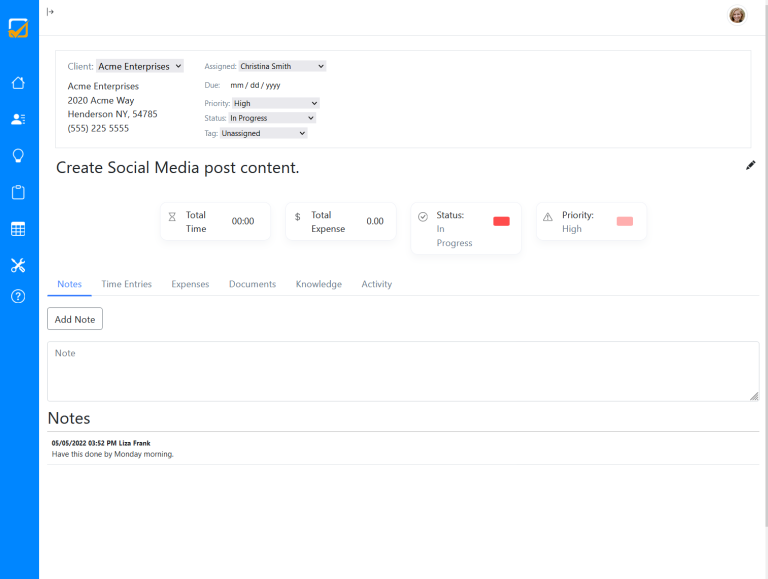This screenshot has width=768, height=579.
Task: Click the 'Notes' section heading
Action: (69, 418)
